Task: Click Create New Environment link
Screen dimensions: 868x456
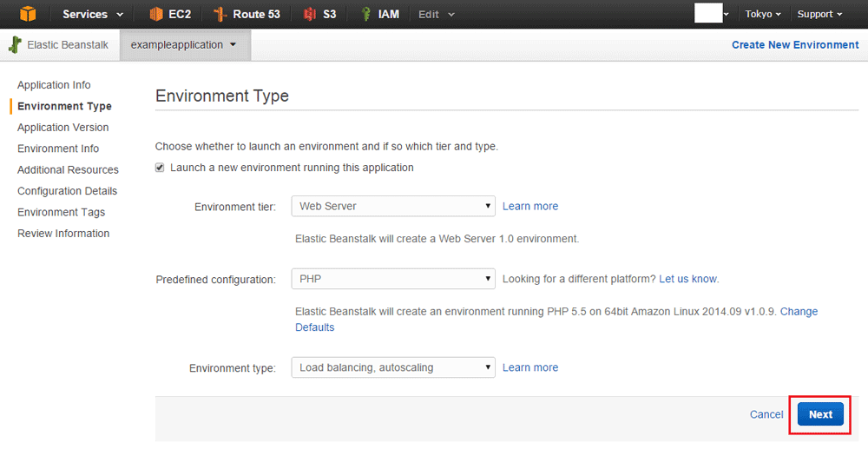Action: point(795,45)
